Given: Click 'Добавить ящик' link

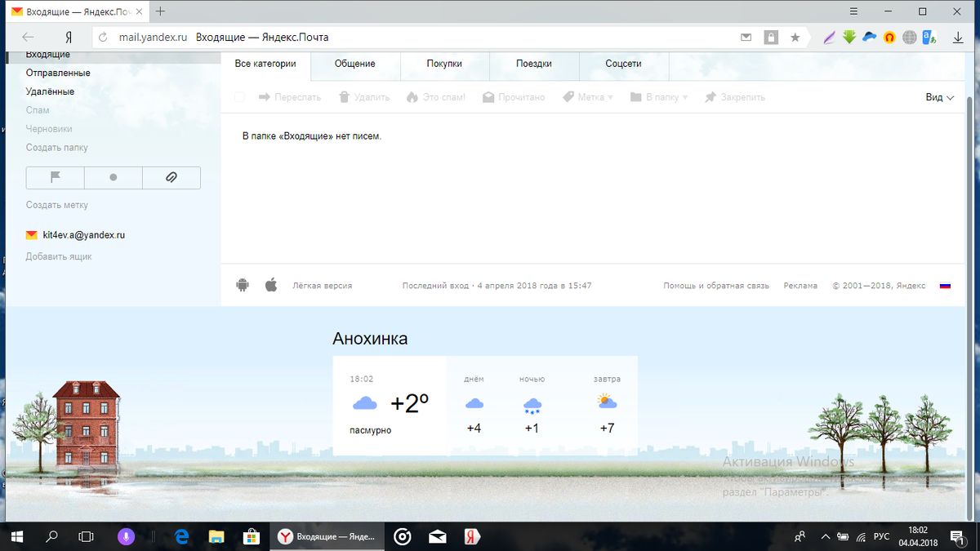Looking at the screenshot, I should pos(59,256).
